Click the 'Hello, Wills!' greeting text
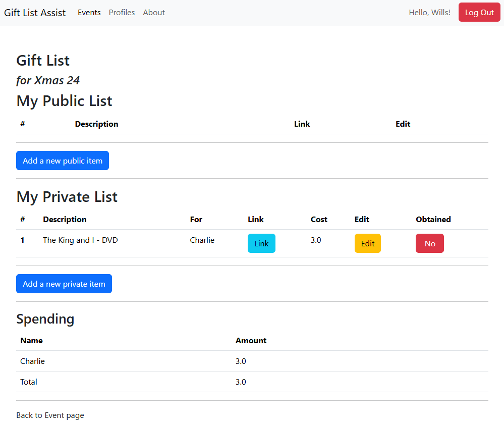 coord(429,13)
